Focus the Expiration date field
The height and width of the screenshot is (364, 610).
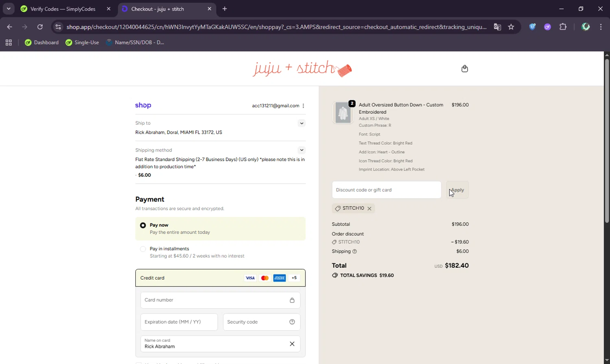(179, 322)
